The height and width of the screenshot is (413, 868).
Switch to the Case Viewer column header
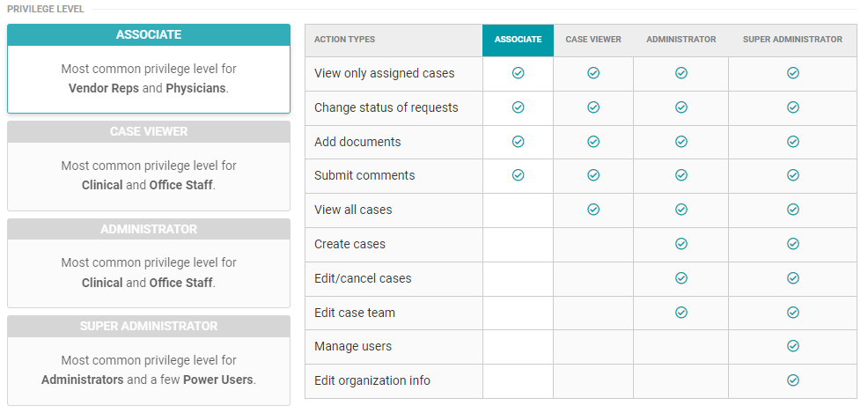pos(593,40)
